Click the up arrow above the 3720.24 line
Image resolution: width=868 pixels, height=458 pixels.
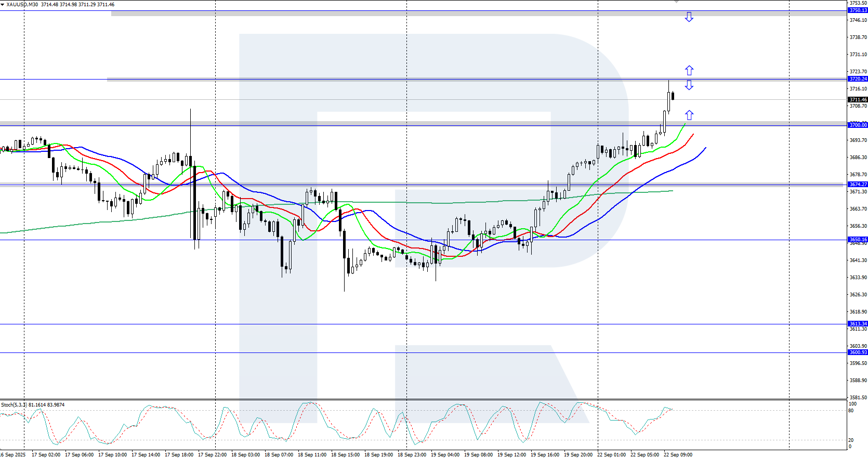pyautogui.click(x=689, y=70)
